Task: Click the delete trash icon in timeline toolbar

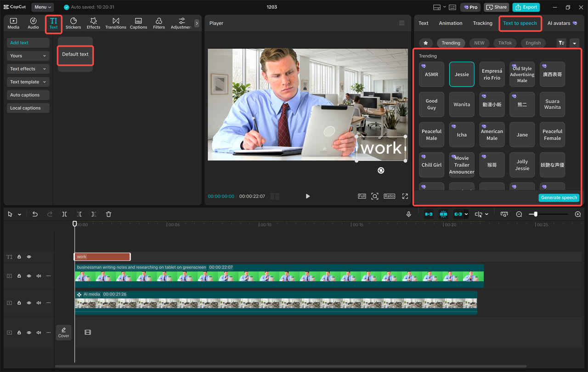Action: 108,214
